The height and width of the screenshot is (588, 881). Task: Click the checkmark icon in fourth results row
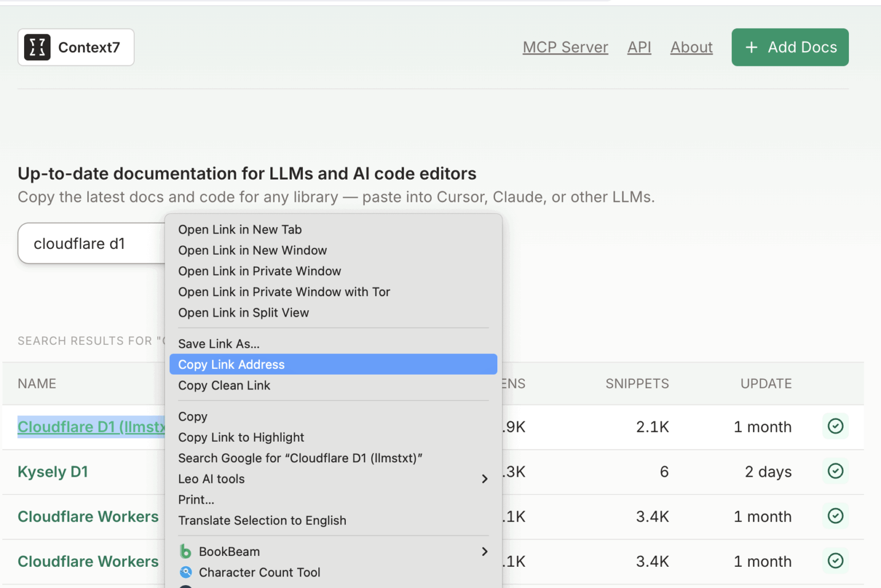click(835, 560)
